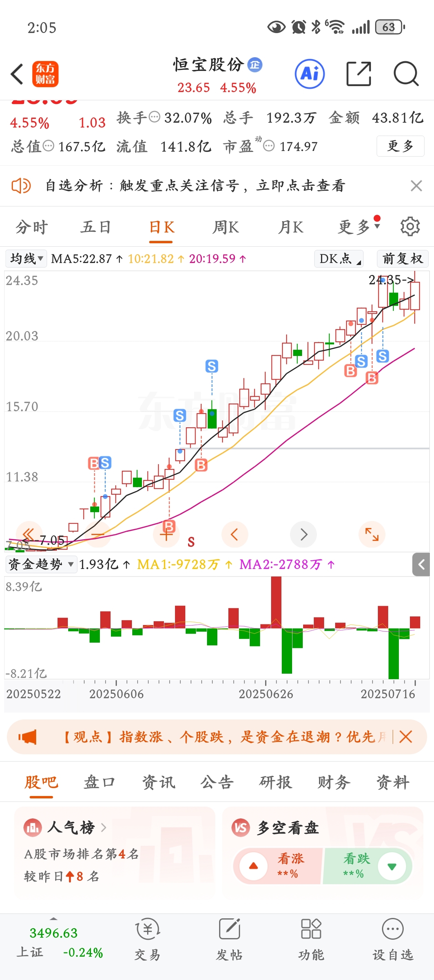Open the AI assistant icon
This screenshot has height=980, width=434.
pyautogui.click(x=310, y=74)
